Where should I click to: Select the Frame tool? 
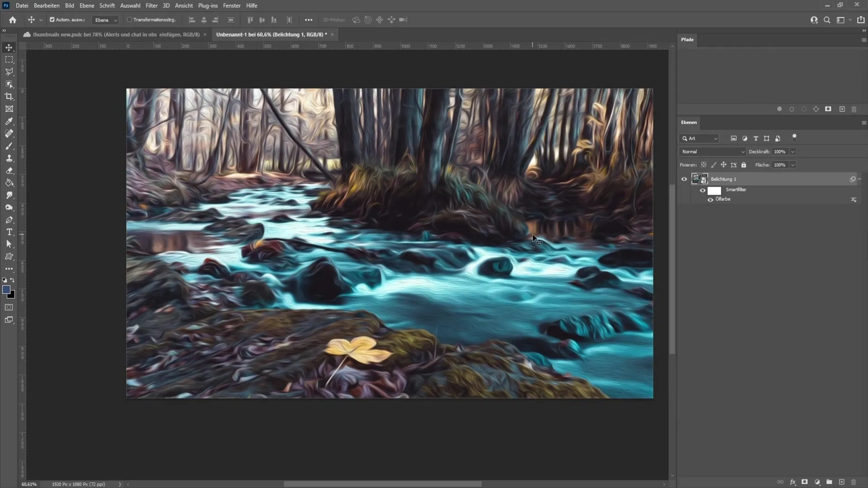click(9, 109)
